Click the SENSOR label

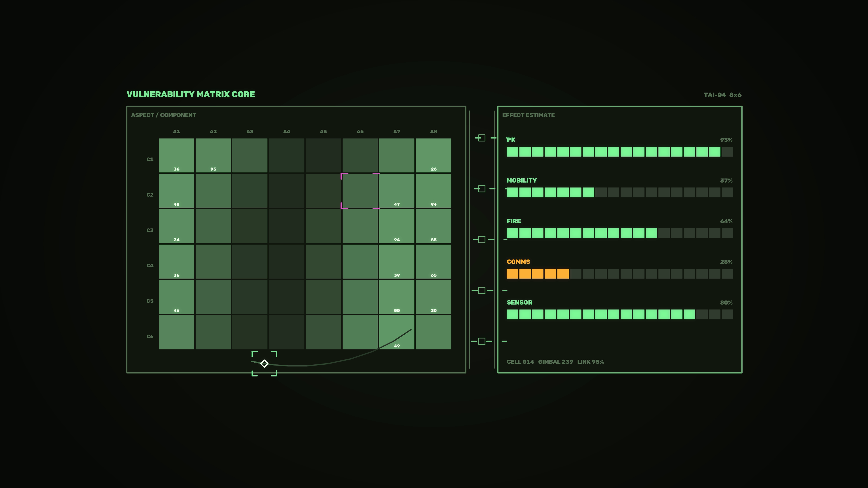(x=520, y=303)
